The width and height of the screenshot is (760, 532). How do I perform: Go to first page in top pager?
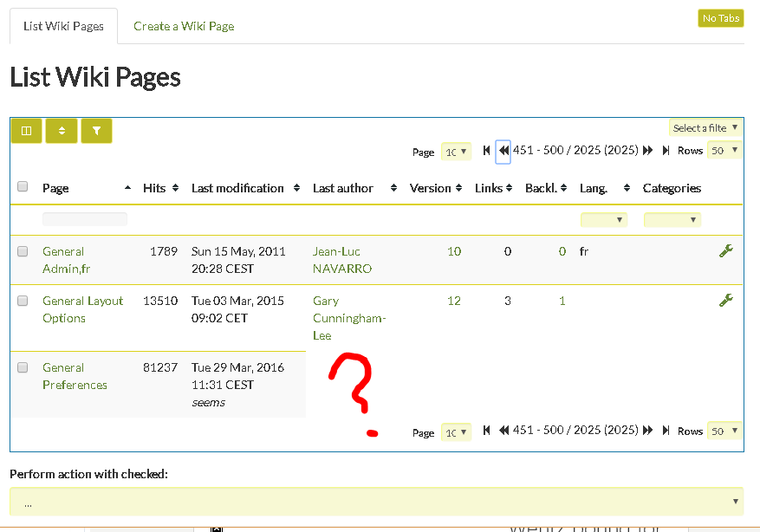(486, 151)
